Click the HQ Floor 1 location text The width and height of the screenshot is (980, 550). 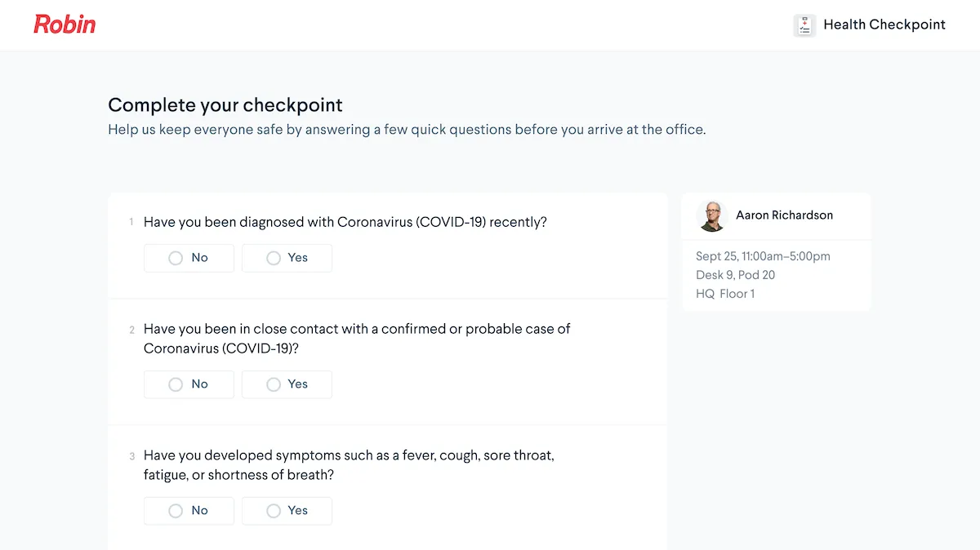click(725, 294)
